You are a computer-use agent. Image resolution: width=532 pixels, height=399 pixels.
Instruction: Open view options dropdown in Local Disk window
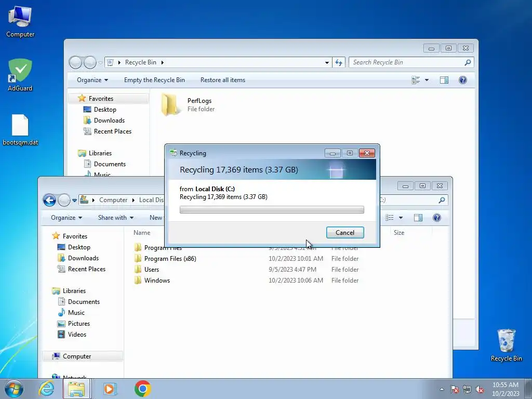pos(401,218)
